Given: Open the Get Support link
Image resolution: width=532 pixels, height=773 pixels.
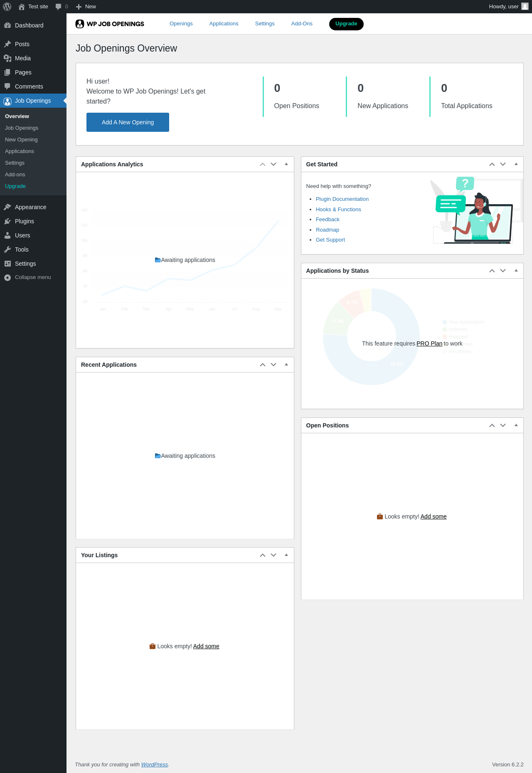Looking at the screenshot, I should coord(330,240).
